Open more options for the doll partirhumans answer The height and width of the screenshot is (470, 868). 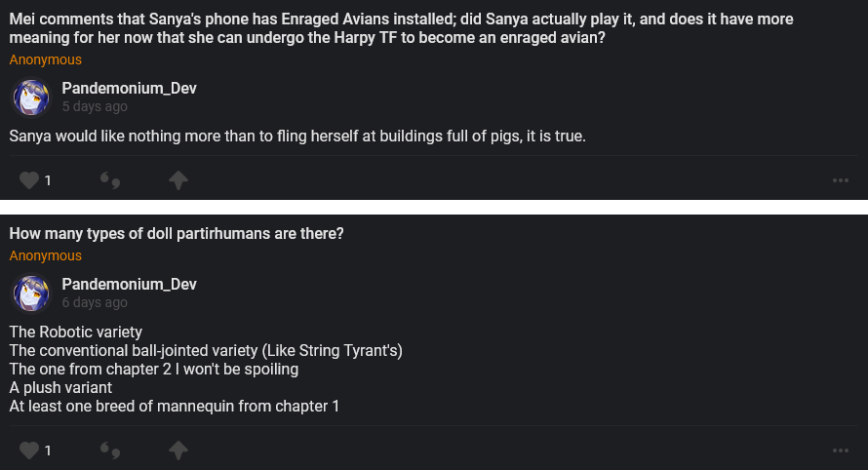pos(840,450)
